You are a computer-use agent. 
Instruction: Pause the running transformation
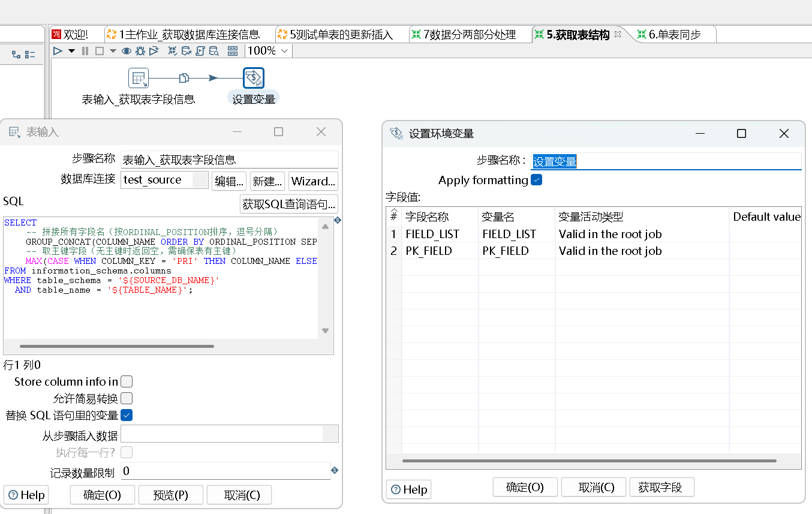point(85,51)
